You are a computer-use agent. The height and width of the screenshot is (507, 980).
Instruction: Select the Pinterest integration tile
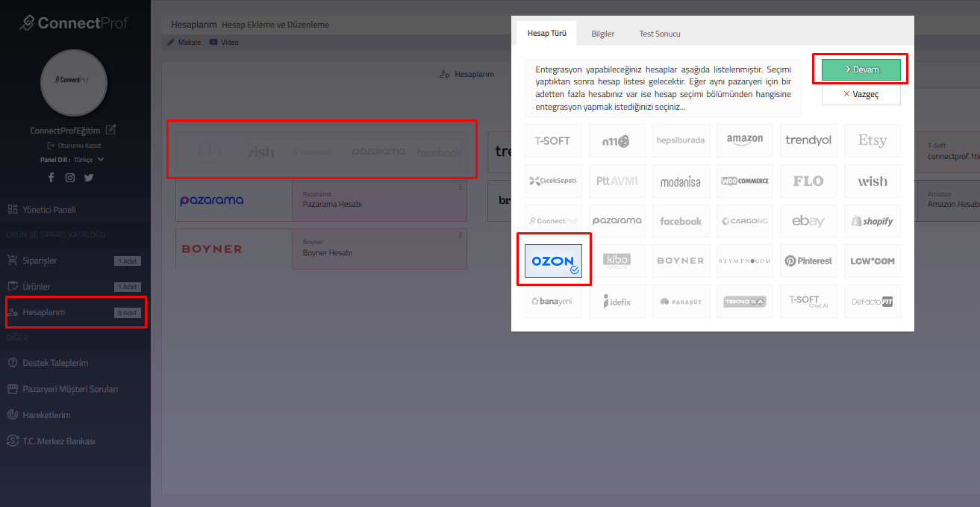click(x=808, y=261)
